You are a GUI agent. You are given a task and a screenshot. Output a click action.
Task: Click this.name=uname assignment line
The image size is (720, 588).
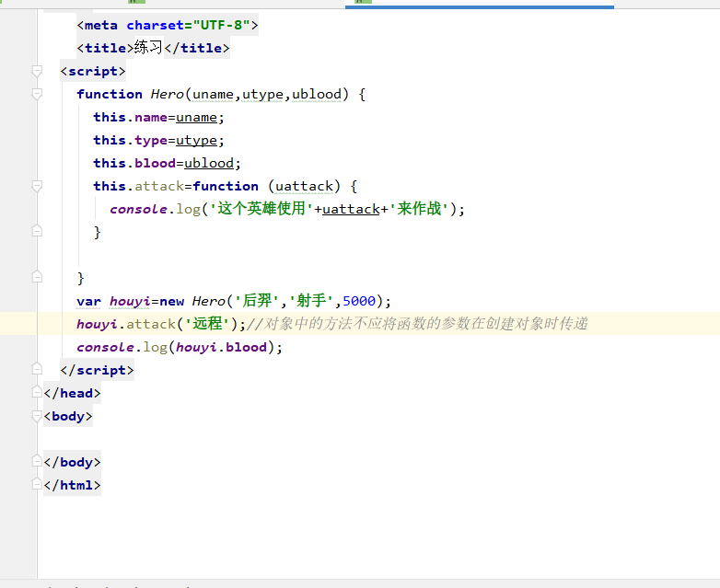point(159,118)
